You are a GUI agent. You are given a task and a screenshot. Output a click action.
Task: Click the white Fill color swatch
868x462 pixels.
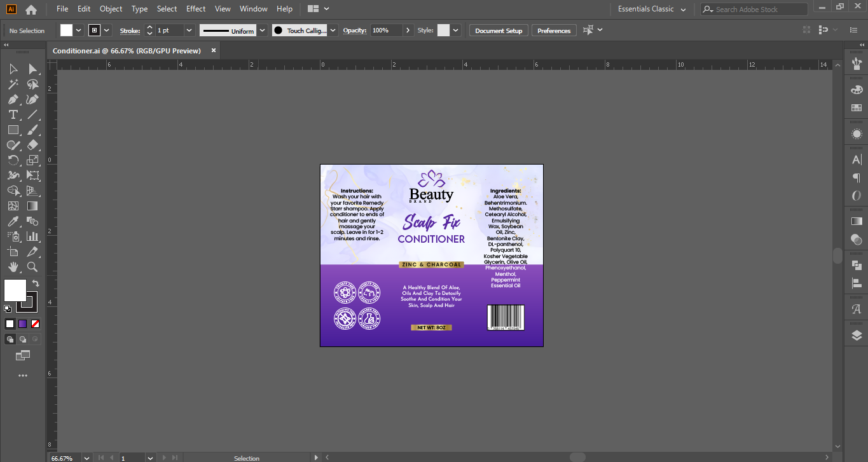tap(15, 290)
